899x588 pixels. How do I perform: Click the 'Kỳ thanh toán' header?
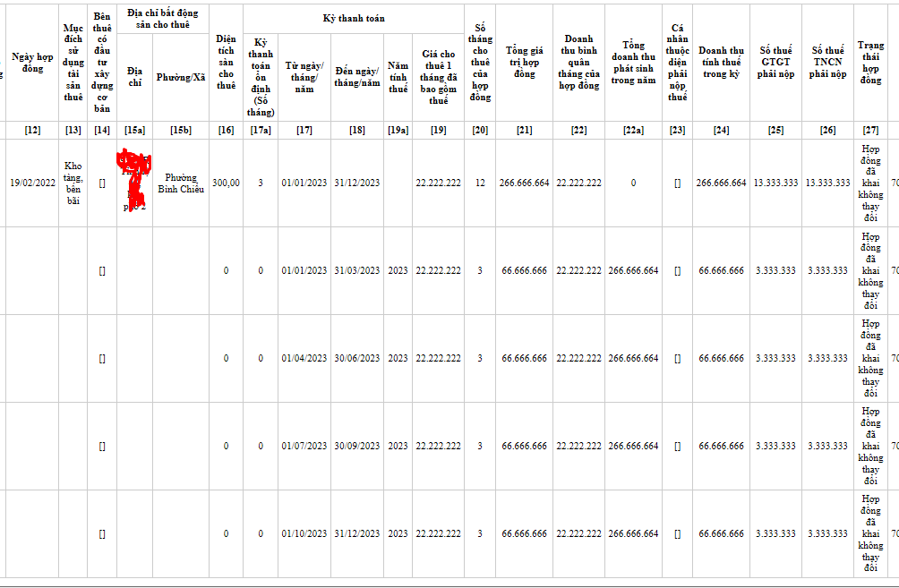355,18
